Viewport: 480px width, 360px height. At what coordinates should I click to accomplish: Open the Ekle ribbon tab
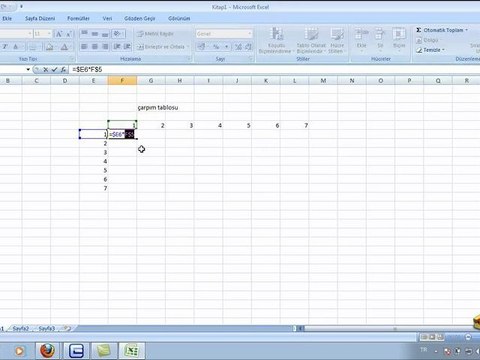tap(7, 18)
